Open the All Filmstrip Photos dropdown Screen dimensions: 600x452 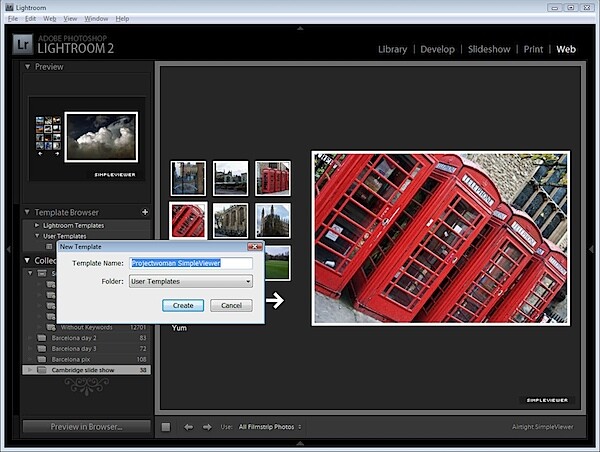(x=270, y=427)
